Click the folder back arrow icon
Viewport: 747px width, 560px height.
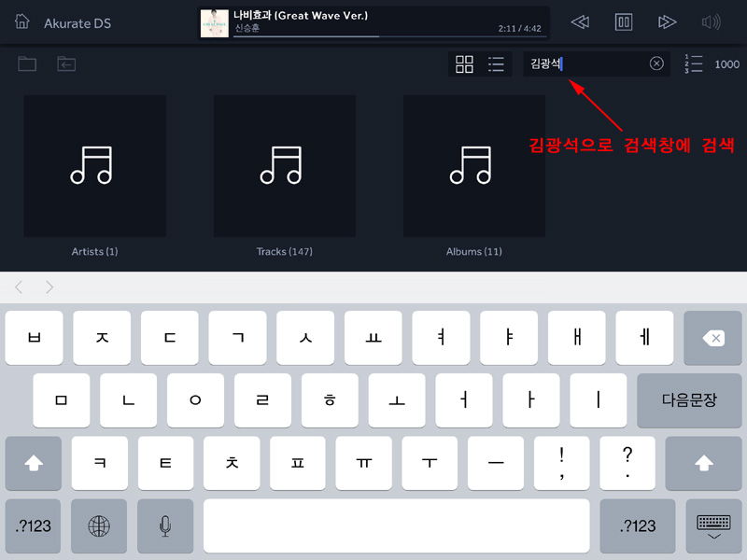tap(66, 63)
